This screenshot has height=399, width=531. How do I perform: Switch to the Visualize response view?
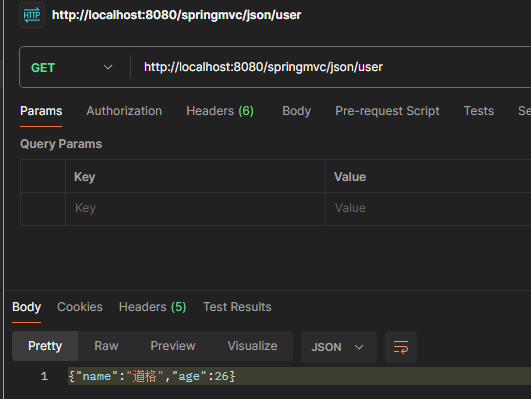pyautogui.click(x=252, y=346)
